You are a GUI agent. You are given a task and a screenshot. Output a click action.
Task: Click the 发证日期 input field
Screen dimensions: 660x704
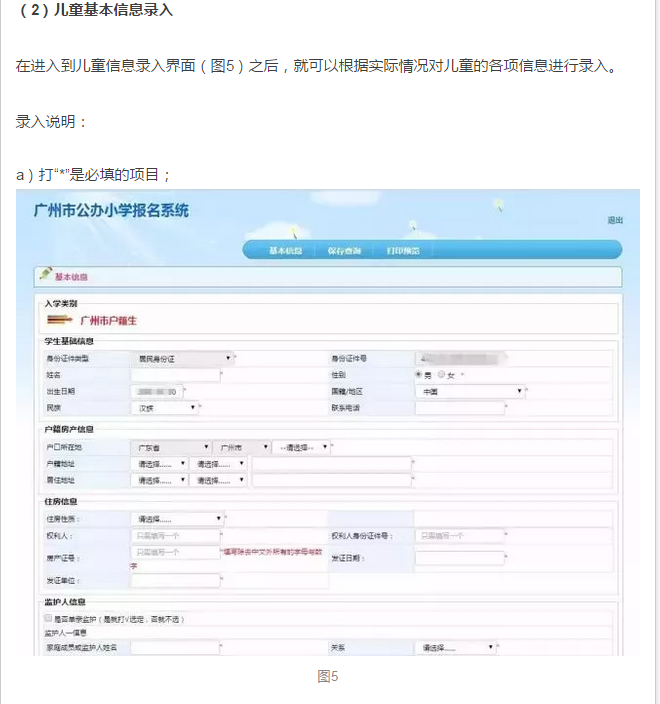pyautogui.click(x=459, y=558)
